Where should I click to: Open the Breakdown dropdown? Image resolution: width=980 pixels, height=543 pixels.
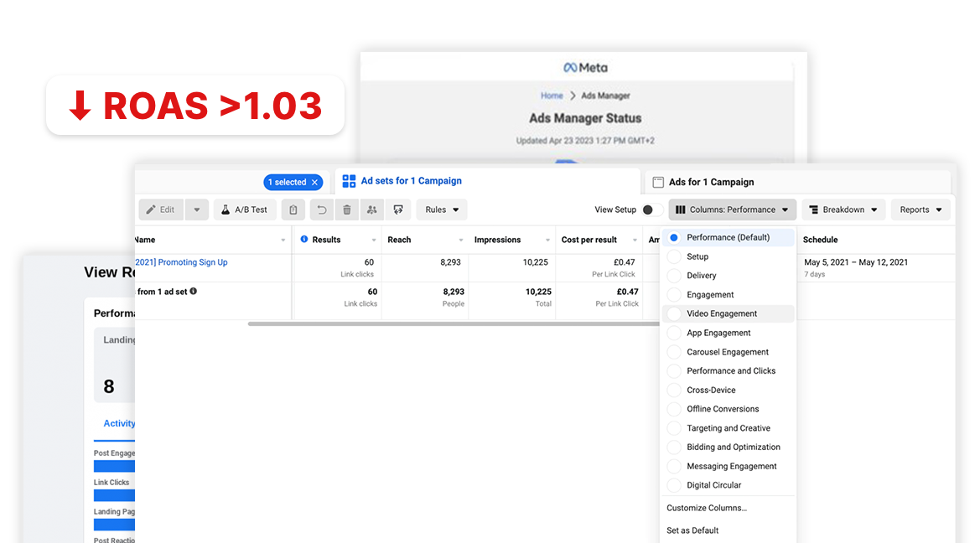[x=843, y=210]
